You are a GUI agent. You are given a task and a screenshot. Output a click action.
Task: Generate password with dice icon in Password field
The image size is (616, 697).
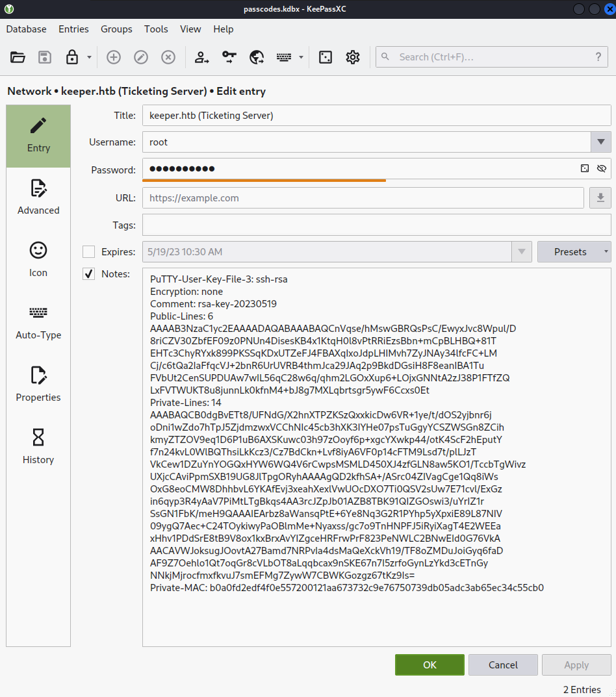[x=585, y=168]
